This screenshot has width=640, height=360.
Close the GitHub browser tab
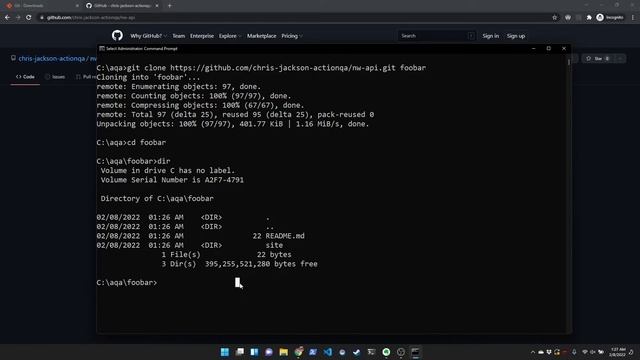[157, 6]
